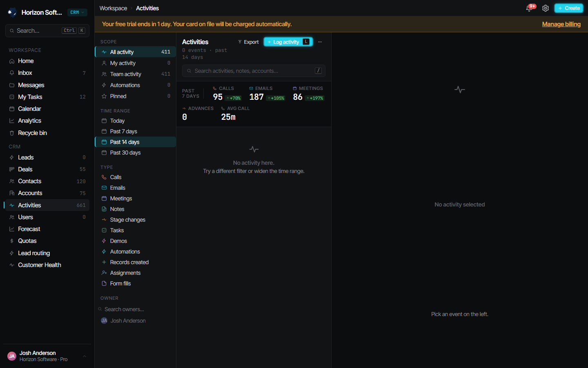The width and height of the screenshot is (588, 368).
Task: Open the settings gear icon
Action: [x=546, y=8]
